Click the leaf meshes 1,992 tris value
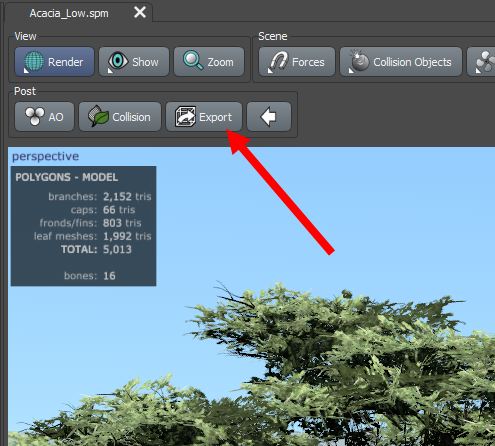The width and height of the screenshot is (495, 446). [127, 236]
